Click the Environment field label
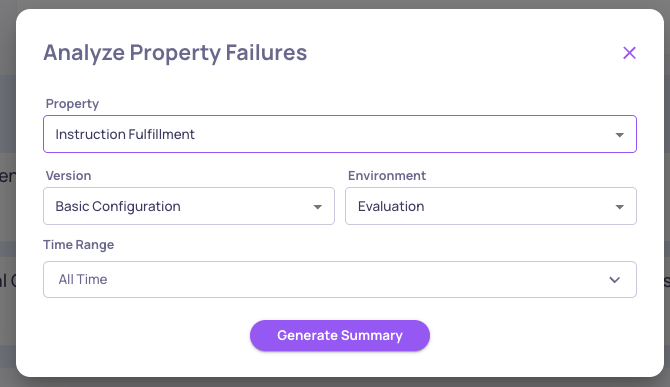Screen dimensions: 670x387 (387, 176)
